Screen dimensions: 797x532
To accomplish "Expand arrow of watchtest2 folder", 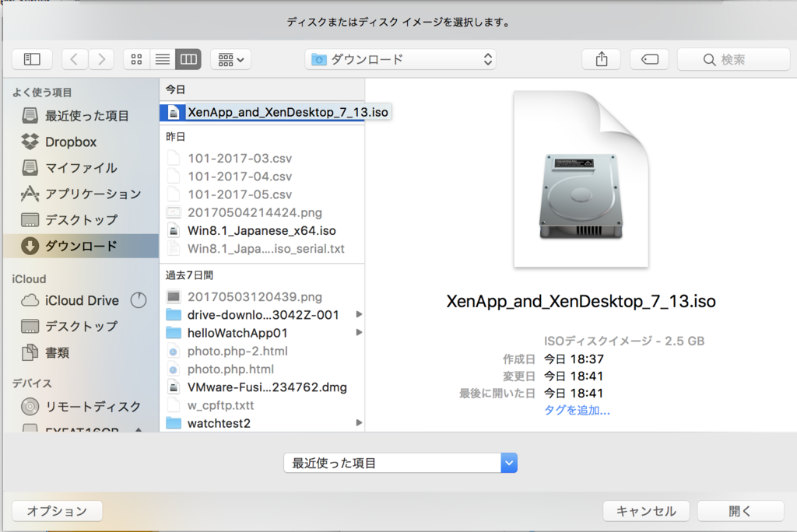I will pyautogui.click(x=359, y=423).
